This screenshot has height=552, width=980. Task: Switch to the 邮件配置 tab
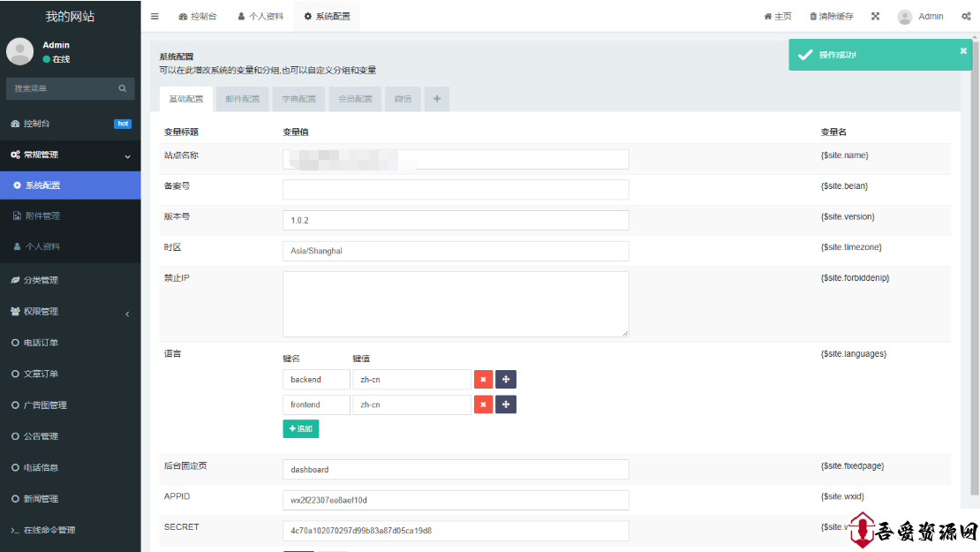tap(242, 99)
